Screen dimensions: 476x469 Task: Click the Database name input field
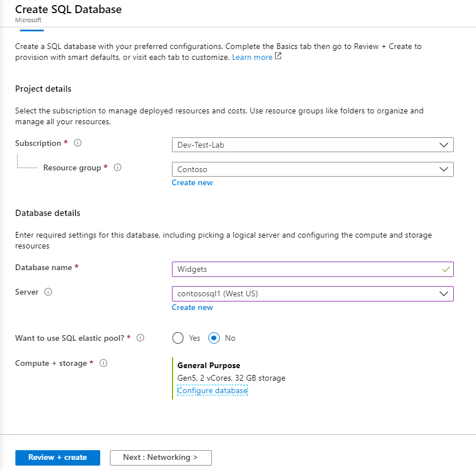pos(305,269)
